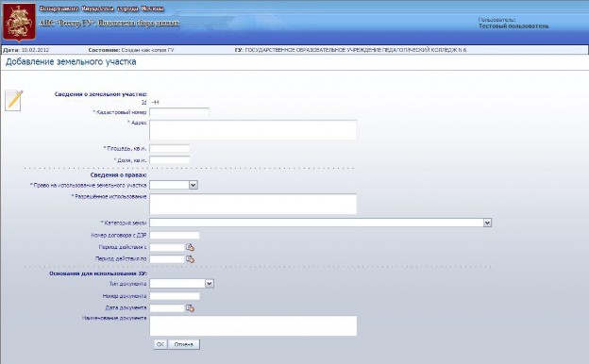Click the Период действия с date field
This screenshot has width=589, height=364.
[x=167, y=247]
